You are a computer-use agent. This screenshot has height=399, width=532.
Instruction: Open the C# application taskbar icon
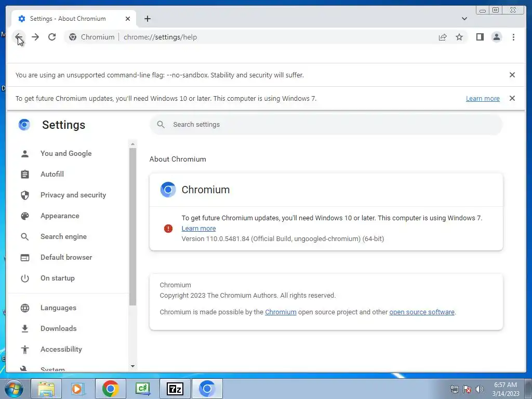[142, 389]
